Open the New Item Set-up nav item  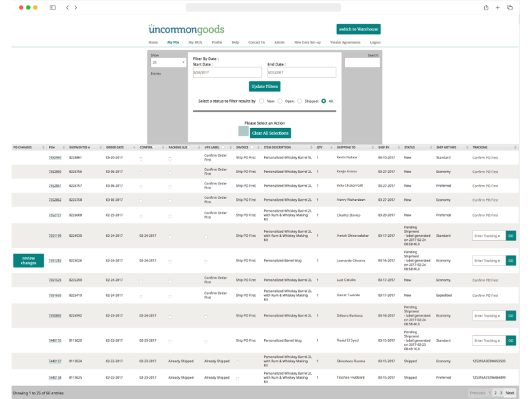point(307,43)
